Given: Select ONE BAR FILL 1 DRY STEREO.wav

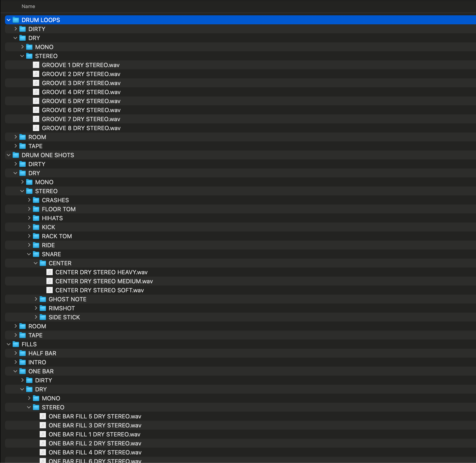Looking at the screenshot, I should tap(94, 434).
